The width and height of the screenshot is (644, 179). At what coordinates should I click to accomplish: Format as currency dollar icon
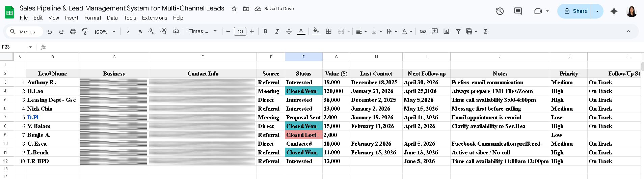click(x=128, y=31)
